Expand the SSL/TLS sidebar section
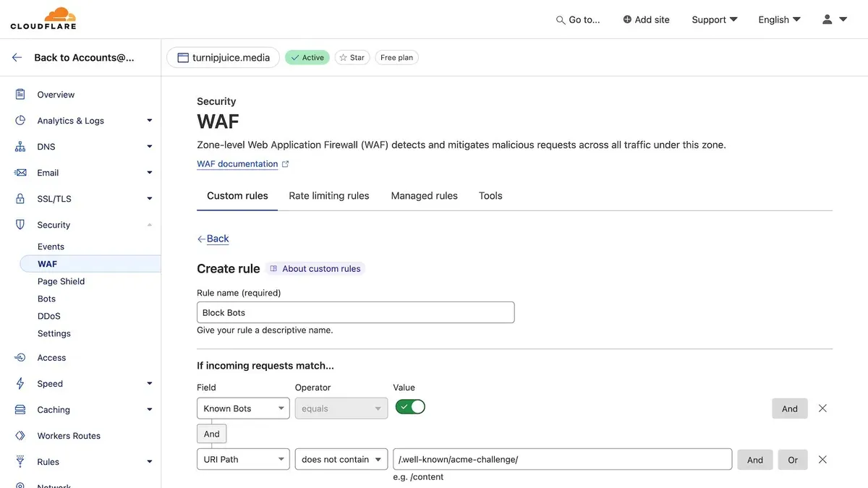Viewport: 868px width, 488px height. pyautogui.click(x=150, y=199)
